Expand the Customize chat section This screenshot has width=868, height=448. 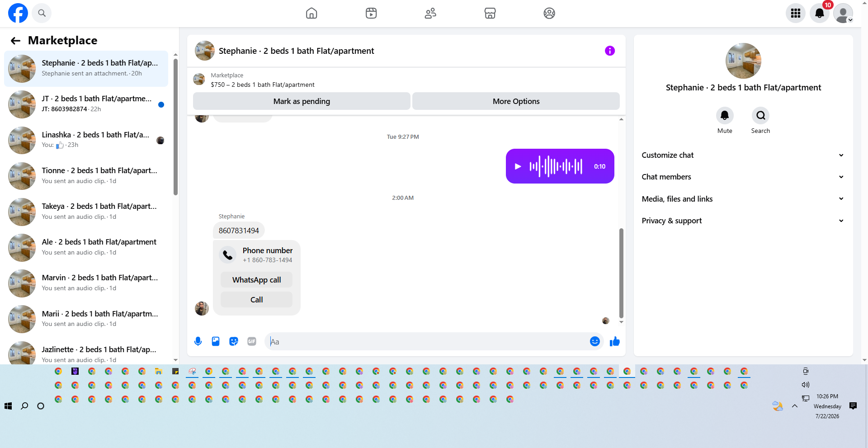point(743,155)
